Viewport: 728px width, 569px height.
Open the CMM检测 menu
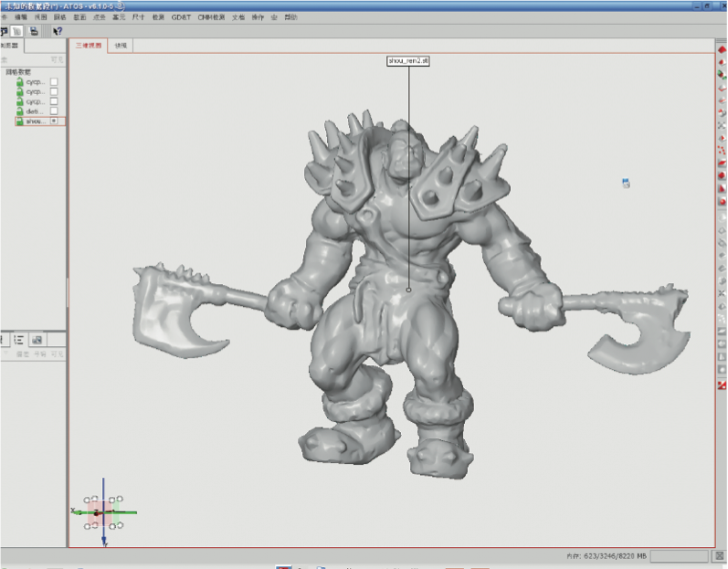pos(211,17)
